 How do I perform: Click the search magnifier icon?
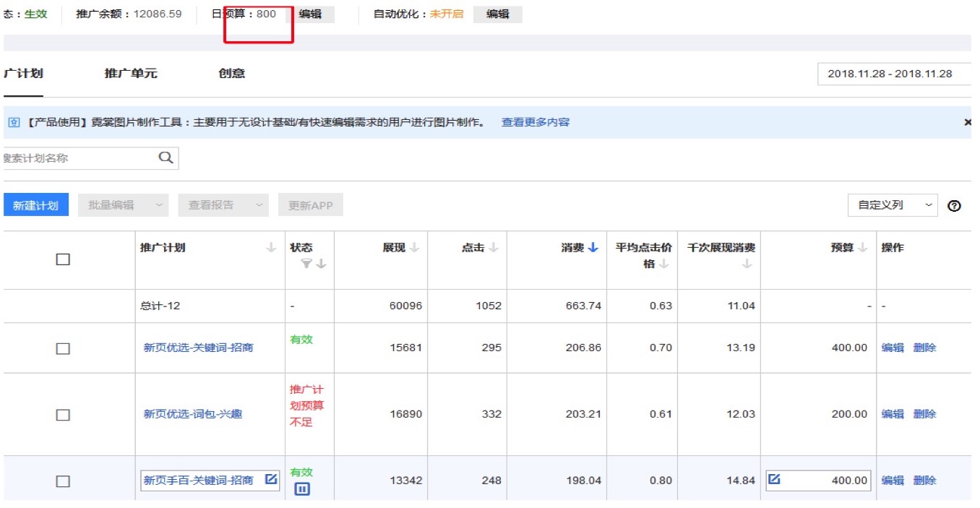166,158
